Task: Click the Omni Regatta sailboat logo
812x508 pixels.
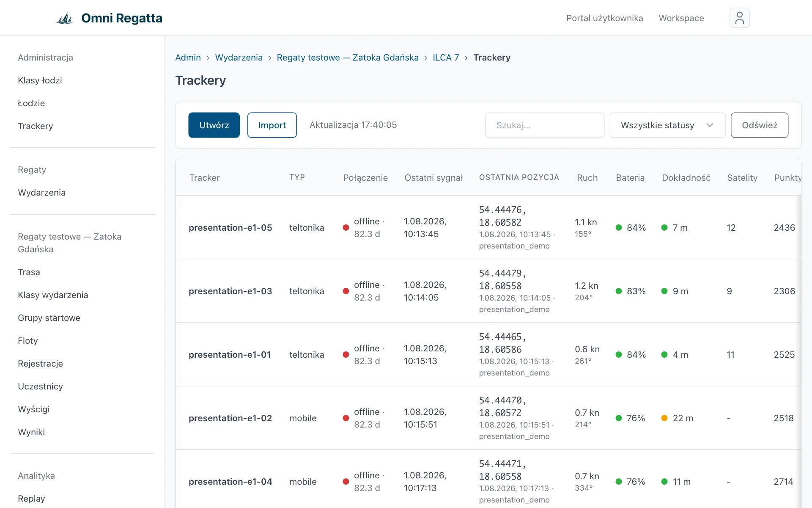Action: (x=64, y=18)
